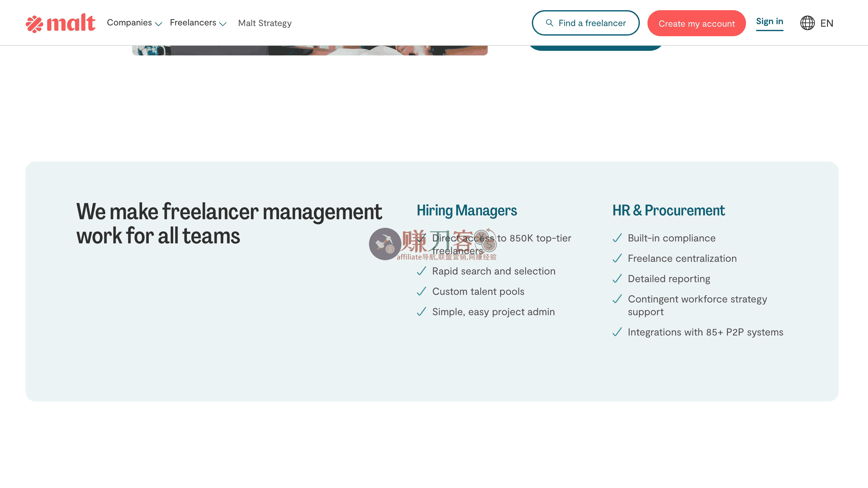Click the cropped hero photo thumbnail
Viewport: 868px width, 488px height.
(310, 50)
